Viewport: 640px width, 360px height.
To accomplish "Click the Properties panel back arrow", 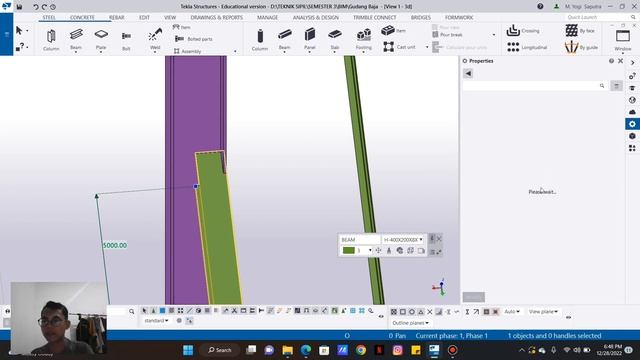I will coord(468,73).
